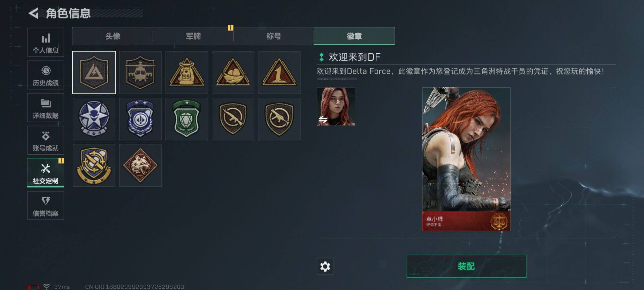Pick the green gem shield badge
The image size is (644, 290).
(186, 119)
